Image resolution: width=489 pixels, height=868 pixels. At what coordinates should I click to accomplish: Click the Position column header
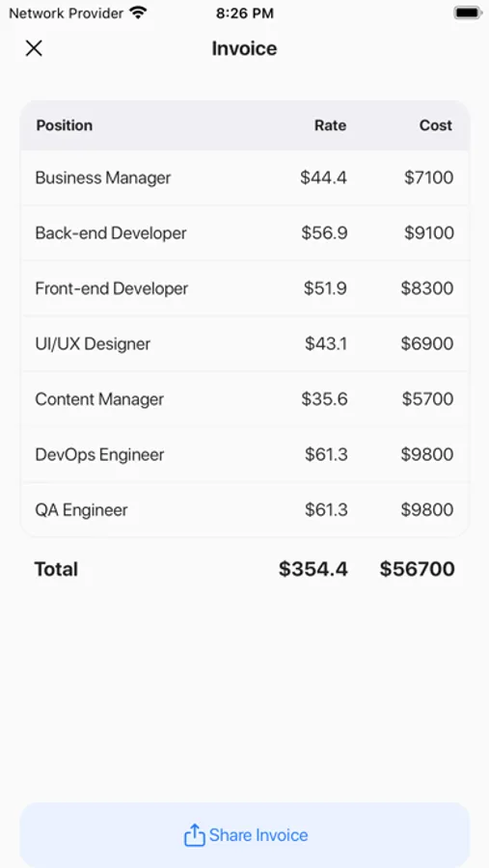point(65,125)
